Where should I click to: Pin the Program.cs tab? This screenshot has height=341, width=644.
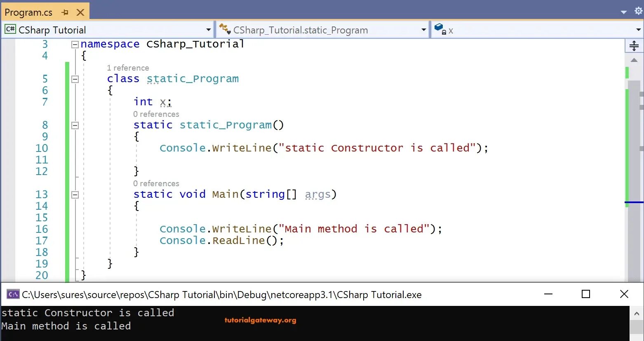(64, 12)
